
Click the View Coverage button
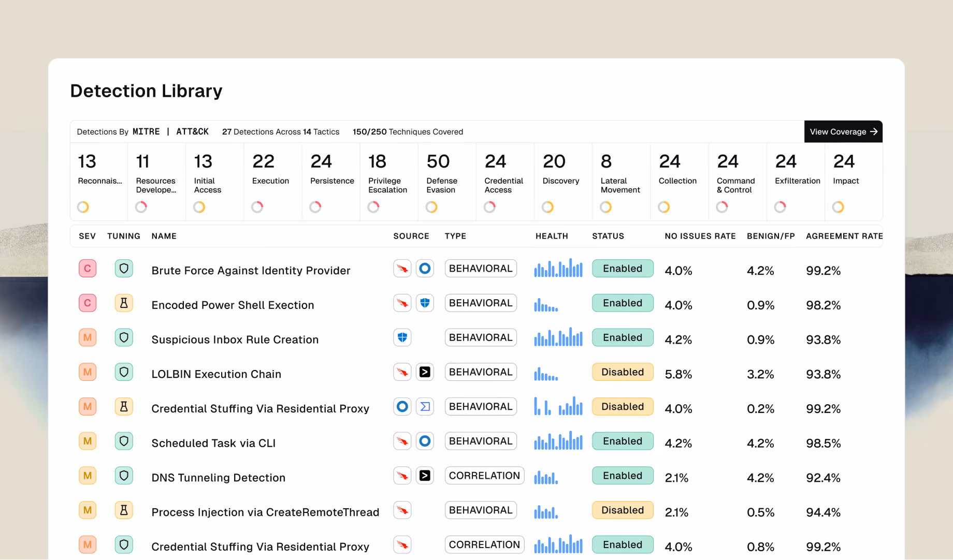(843, 131)
